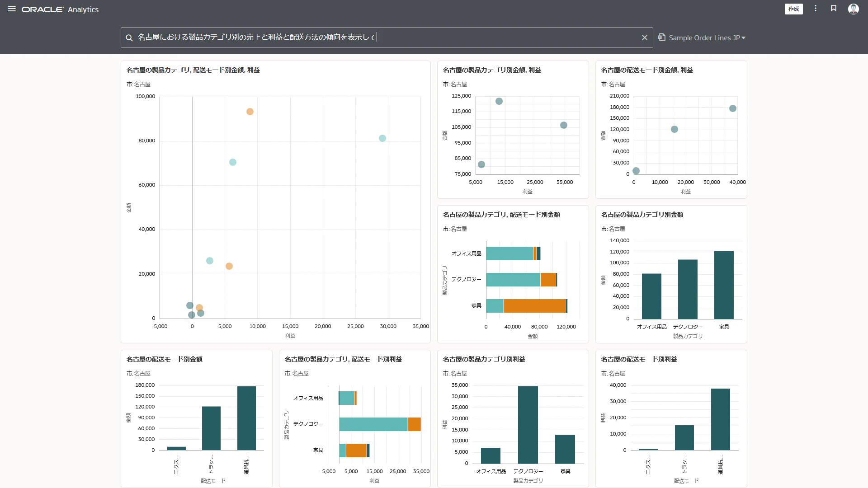This screenshot has height=488, width=868.
Task: Click the topmost orange point in large scatter
Action: tap(250, 112)
